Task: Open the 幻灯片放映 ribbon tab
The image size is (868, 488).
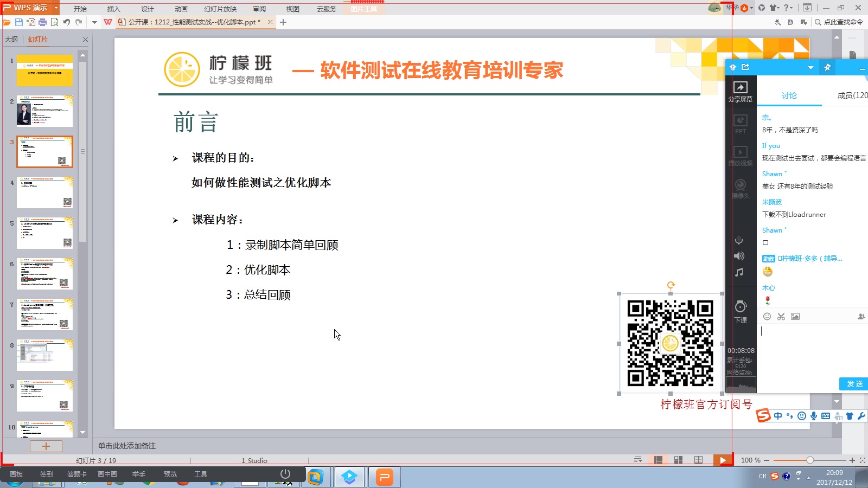Action: [x=220, y=9]
